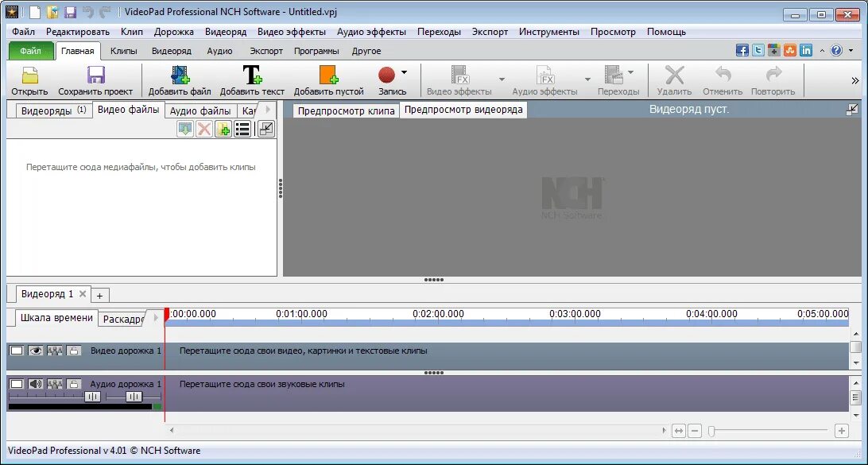Screen dimensions: 868x465
Task: Click the Добавить файл icon
Action: pos(180,75)
